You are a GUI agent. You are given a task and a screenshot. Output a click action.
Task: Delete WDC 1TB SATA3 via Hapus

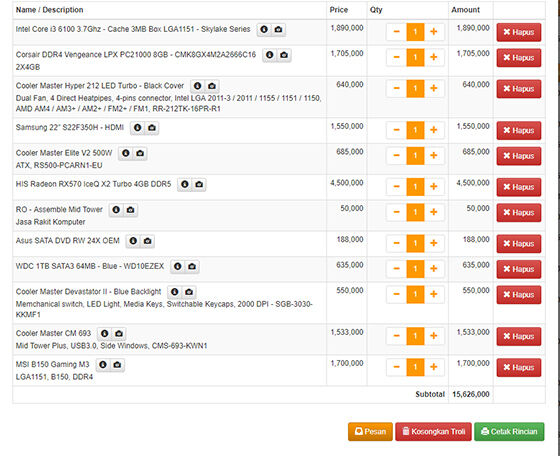click(519, 269)
